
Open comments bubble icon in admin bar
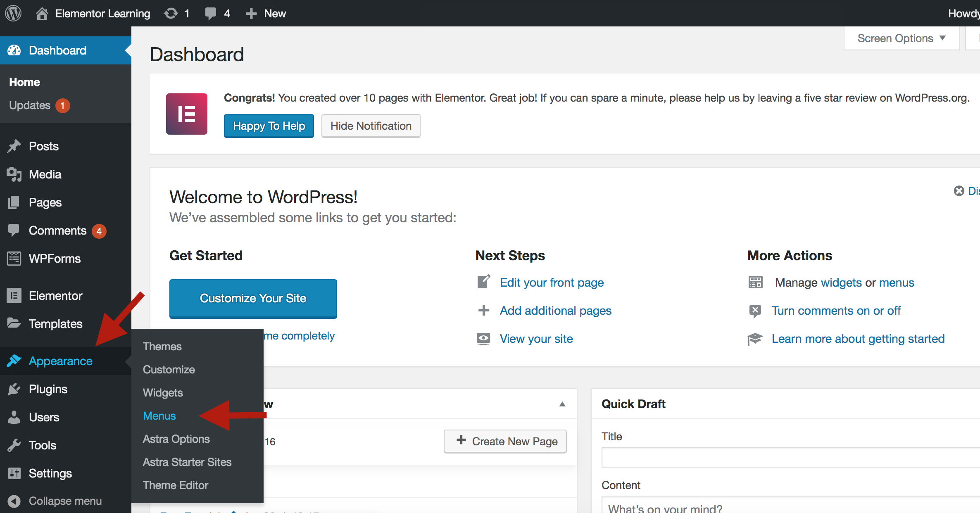211,13
